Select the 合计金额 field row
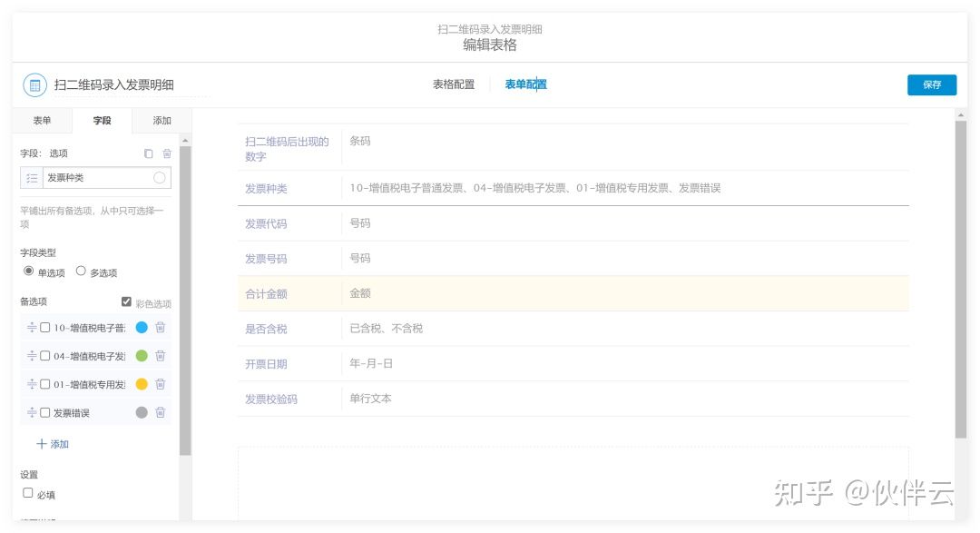This screenshot has width=980, height=533. tap(573, 293)
